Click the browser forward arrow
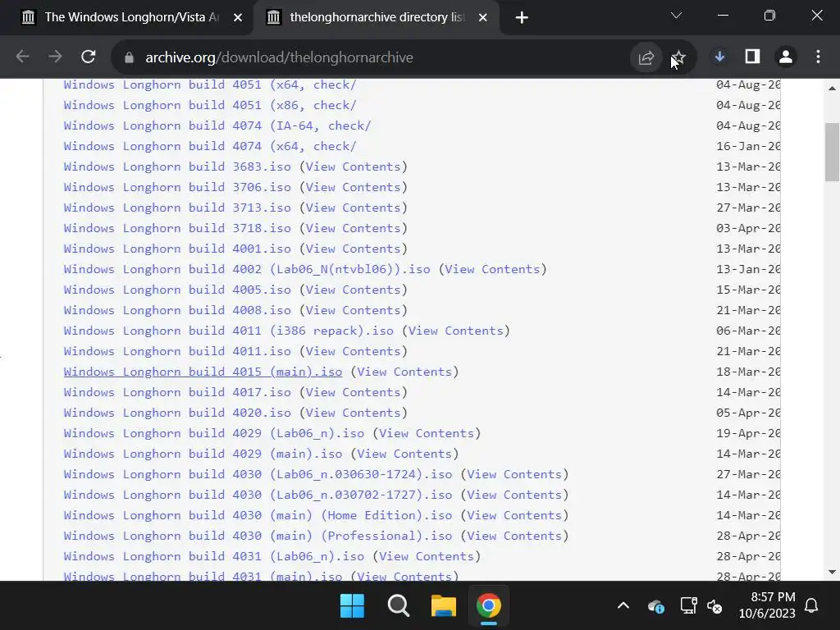Image resolution: width=840 pixels, height=630 pixels. pyautogui.click(x=55, y=57)
